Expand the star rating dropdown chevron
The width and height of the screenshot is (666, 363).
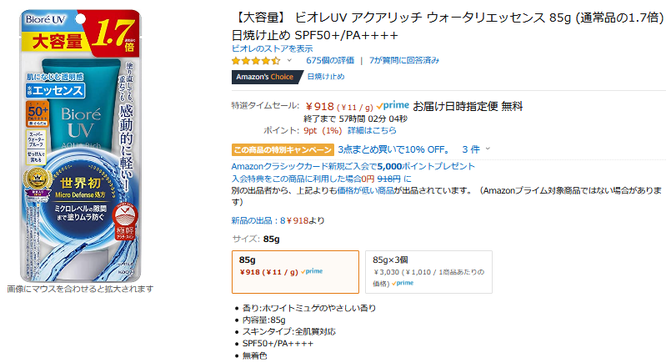tap(289, 60)
